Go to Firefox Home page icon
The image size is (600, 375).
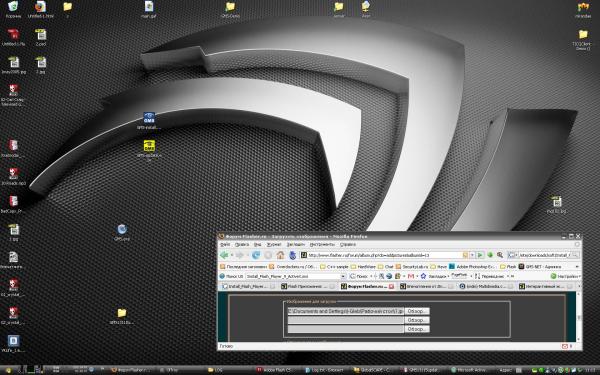(280, 255)
